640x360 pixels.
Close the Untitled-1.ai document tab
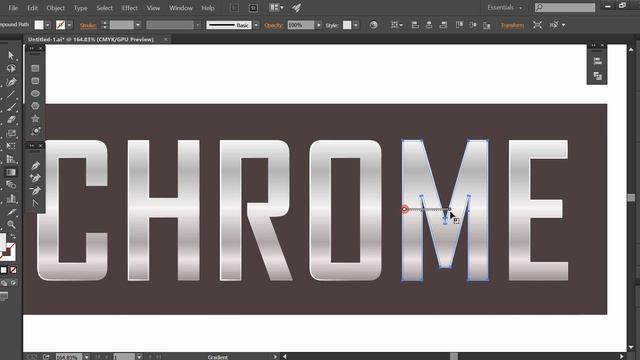[165, 40]
